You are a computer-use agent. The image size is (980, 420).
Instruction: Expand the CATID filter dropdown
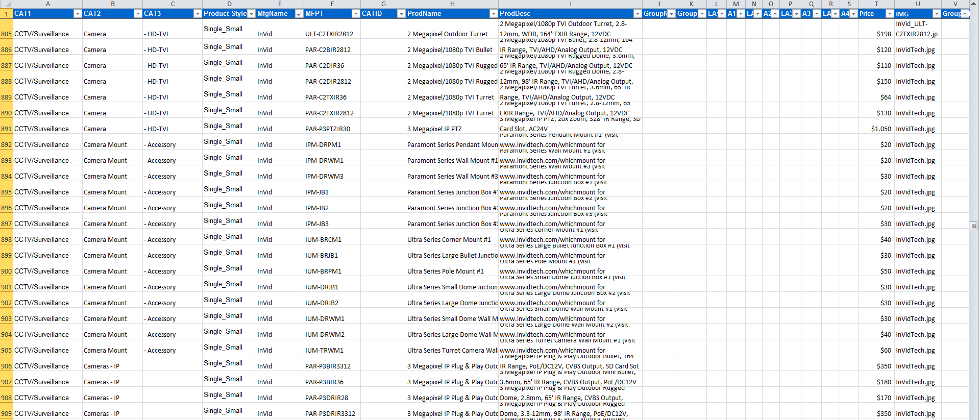[401, 14]
